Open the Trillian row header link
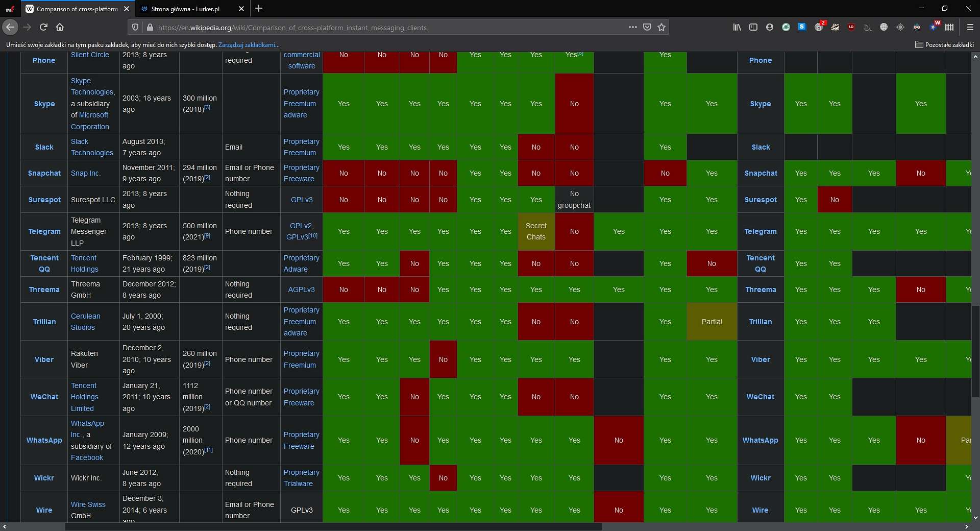Image resolution: width=980 pixels, height=531 pixels. point(44,322)
